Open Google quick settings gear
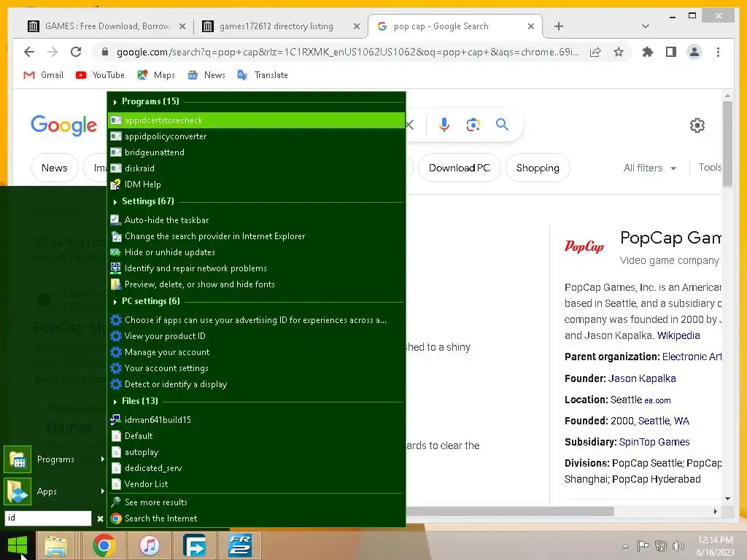 click(697, 125)
